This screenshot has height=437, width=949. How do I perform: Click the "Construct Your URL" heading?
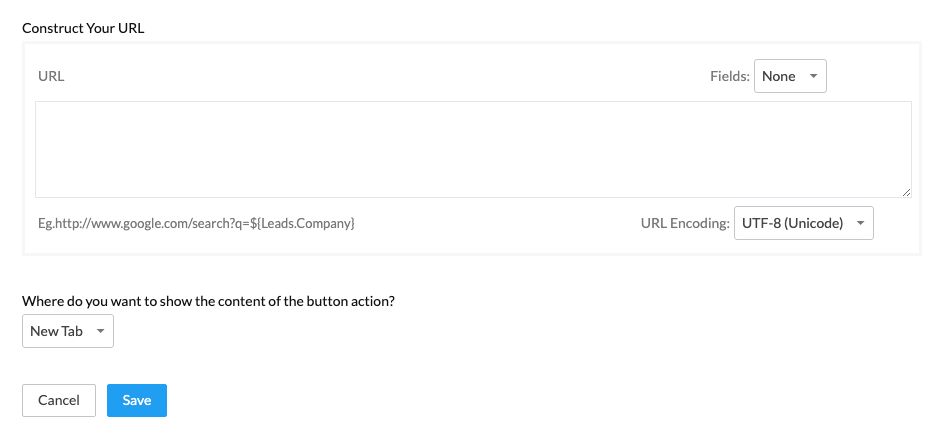[x=83, y=28]
